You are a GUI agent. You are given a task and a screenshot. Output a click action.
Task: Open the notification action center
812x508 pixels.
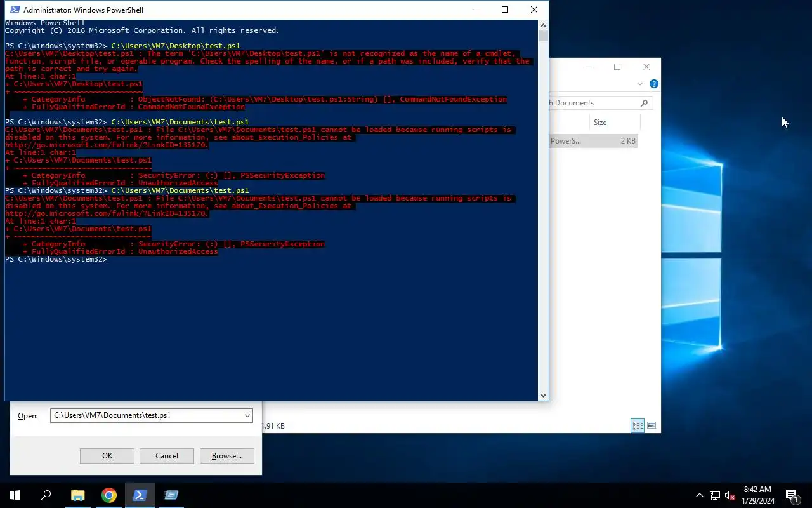pos(792,495)
